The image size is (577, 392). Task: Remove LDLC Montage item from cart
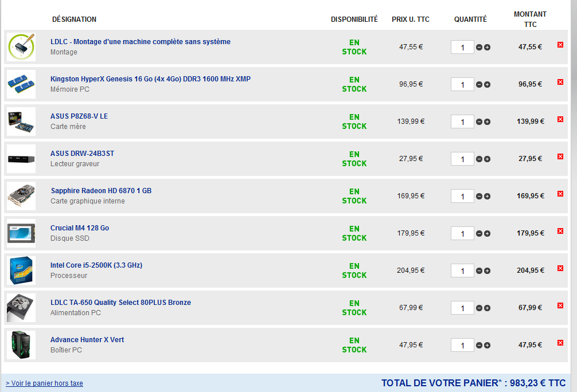tap(560, 45)
